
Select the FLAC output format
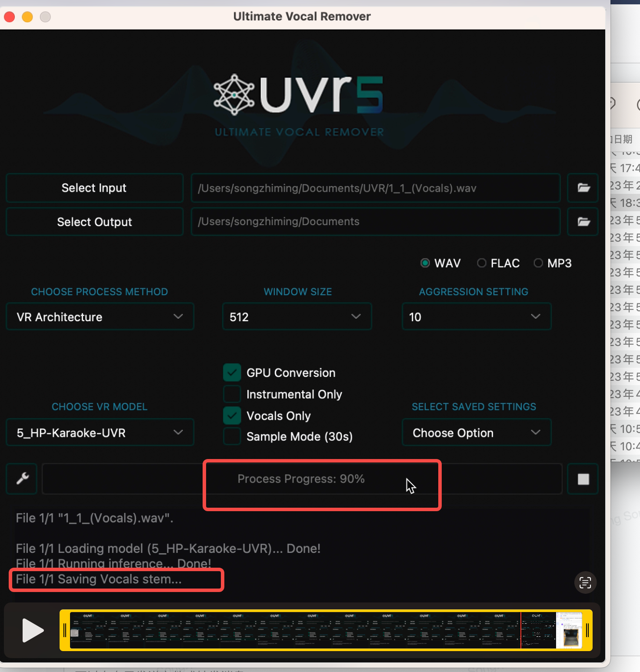482,263
